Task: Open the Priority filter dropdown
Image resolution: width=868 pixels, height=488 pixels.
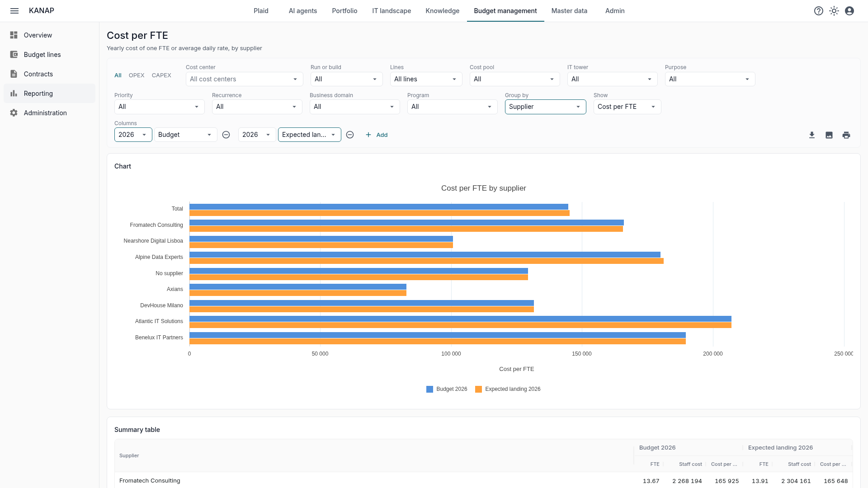Action: pos(160,107)
